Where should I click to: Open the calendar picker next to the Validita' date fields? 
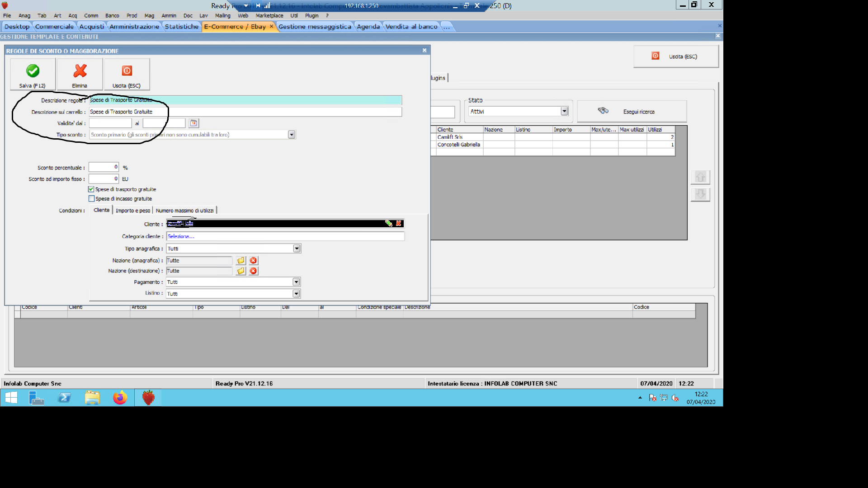pyautogui.click(x=193, y=123)
